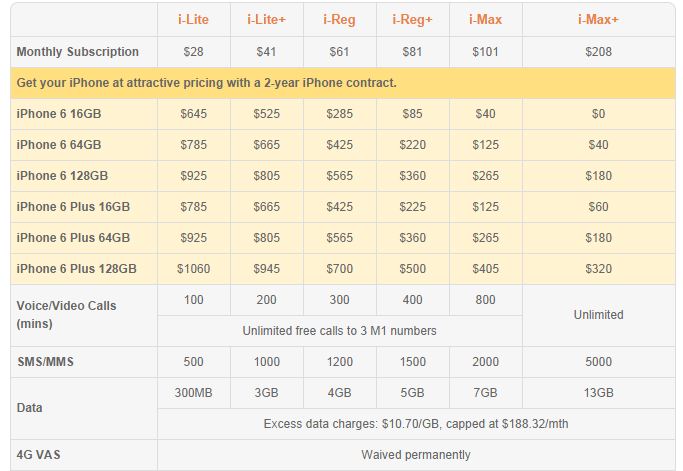Image resolution: width=683 pixels, height=471 pixels.
Task: Select 'Unlimited free calls to 3 M1 numbers'
Action: tap(339, 331)
